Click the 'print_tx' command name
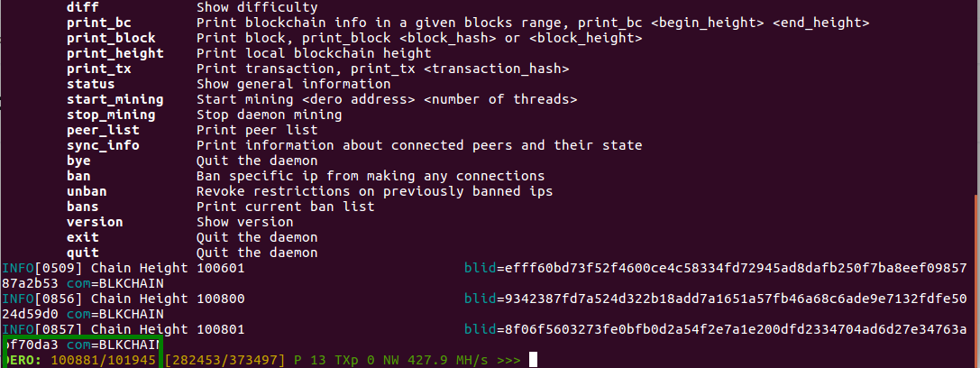Image resolution: width=980 pixels, height=368 pixels. pos(99,69)
